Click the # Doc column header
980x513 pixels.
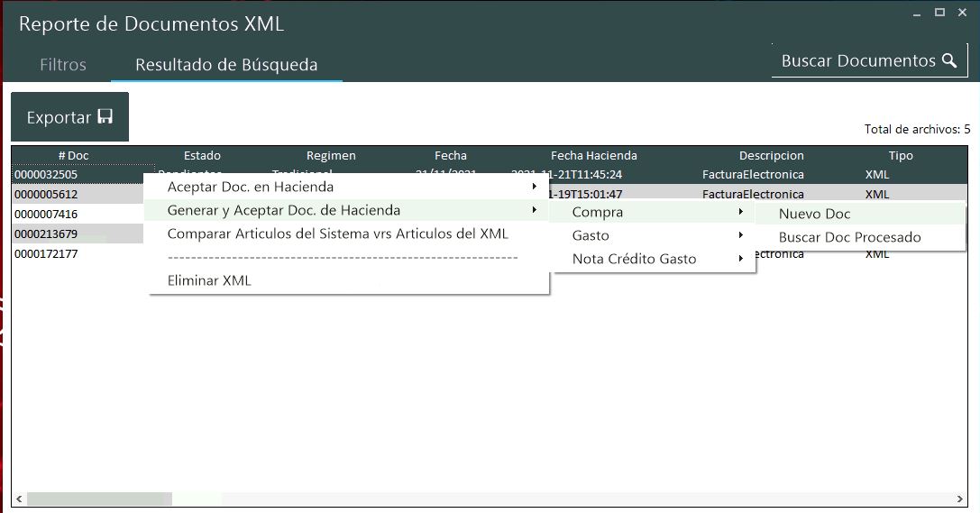pos(73,155)
